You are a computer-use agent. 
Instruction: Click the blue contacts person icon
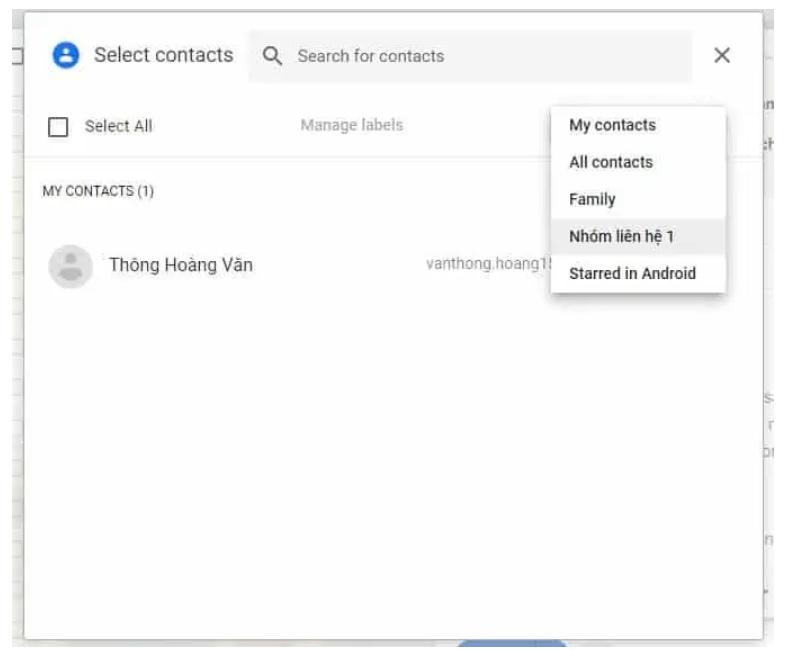pos(65,56)
